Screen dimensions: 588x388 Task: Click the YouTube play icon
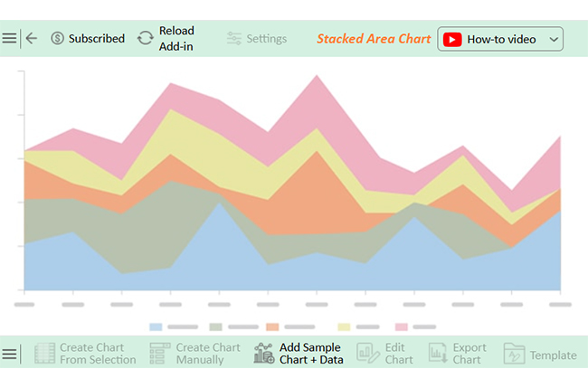point(452,39)
